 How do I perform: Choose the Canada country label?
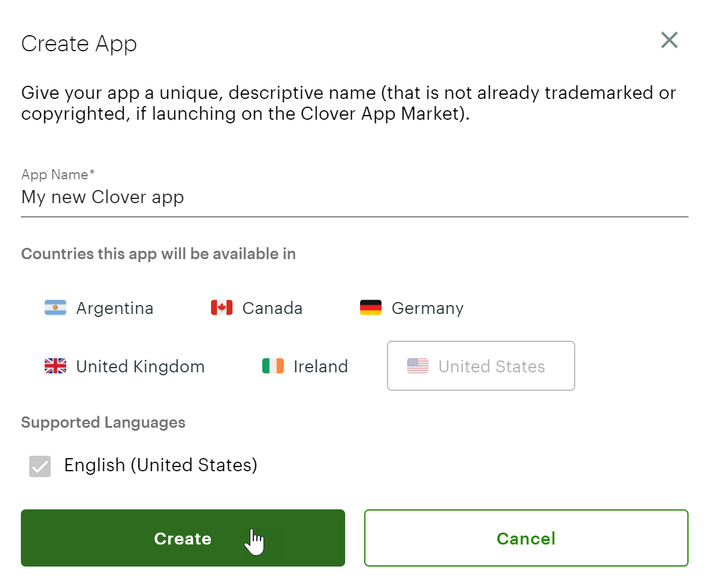tap(272, 308)
